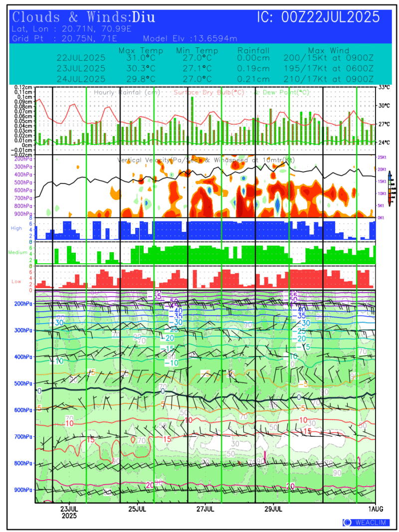Select the "210/17Kt at 0900Z" wind entry
399x532 pixels.
click(329, 79)
